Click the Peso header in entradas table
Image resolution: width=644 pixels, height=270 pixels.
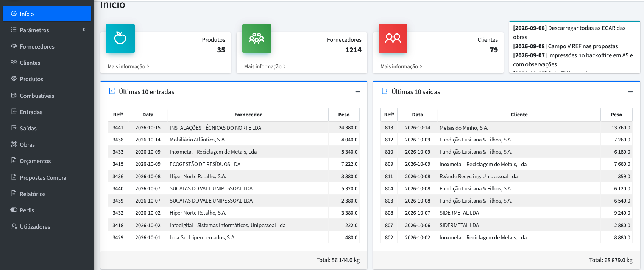click(x=344, y=115)
